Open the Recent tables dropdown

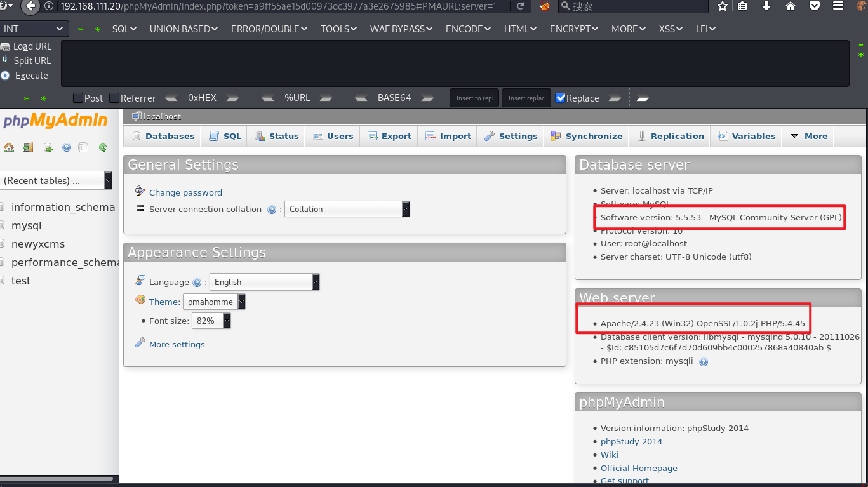click(x=56, y=180)
